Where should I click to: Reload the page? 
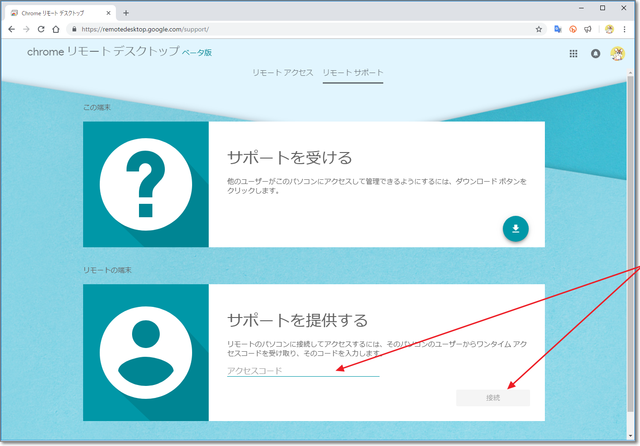pyautogui.click(x=41, y=29)
